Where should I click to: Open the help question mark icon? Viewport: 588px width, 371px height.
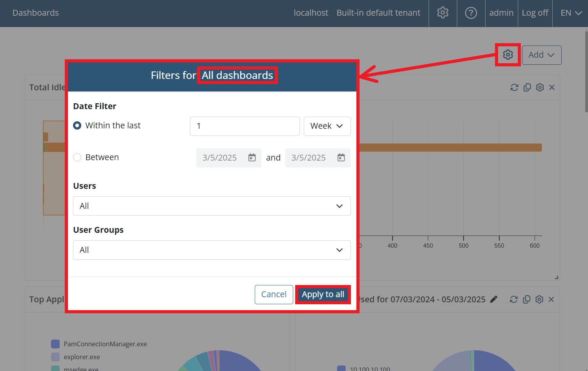471,13
